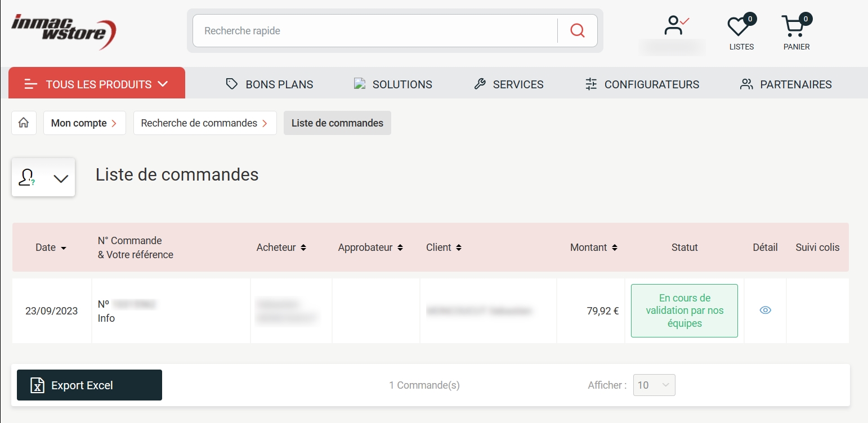Image resolution: width=868 pixels, height=423 pixels.
Task: View order detail with eye icon
Action: click(x=765, y=310)
